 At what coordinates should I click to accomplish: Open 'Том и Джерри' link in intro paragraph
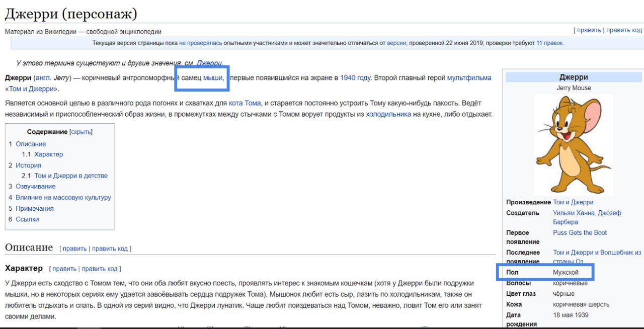31,89
